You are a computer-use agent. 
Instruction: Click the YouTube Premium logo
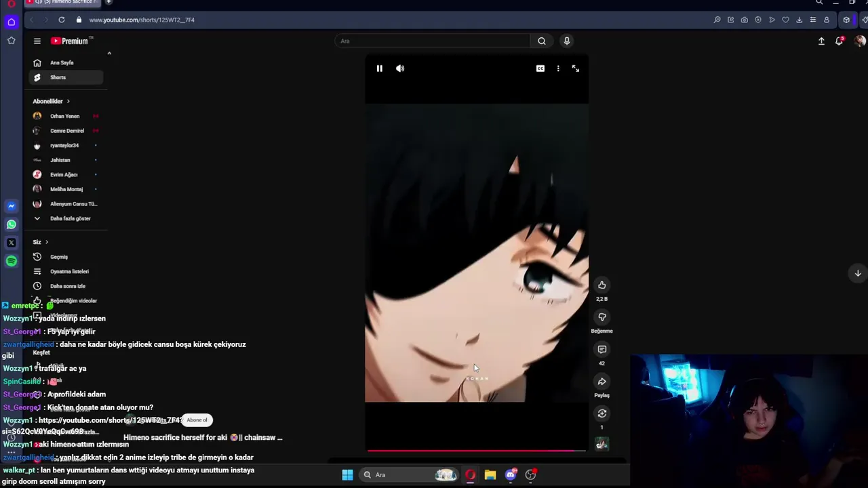(69, 41)
